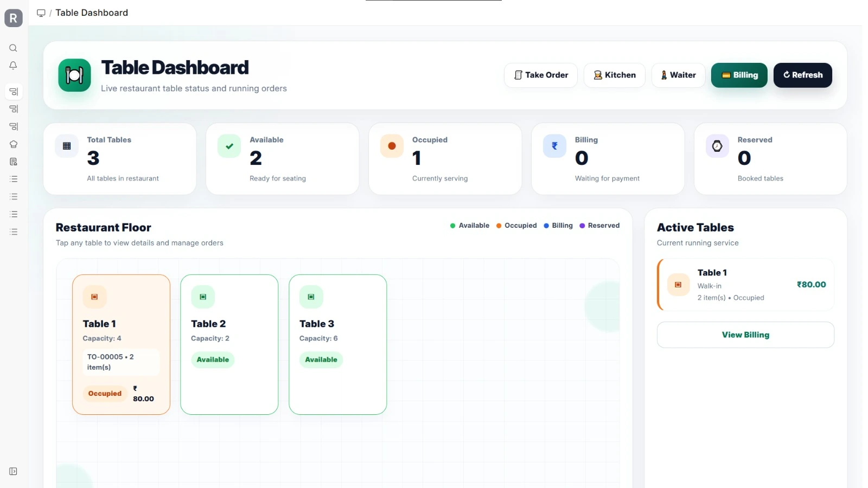Image resolution: width=868 pixels, height=488 pixels.
Task: Click the 'Ready for seating' caption
Action: pos(278,178)
